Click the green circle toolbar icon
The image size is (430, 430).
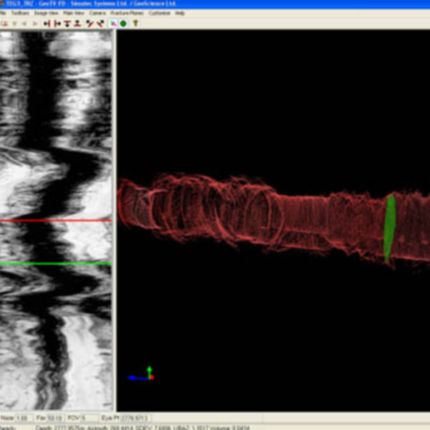(123, 23)
